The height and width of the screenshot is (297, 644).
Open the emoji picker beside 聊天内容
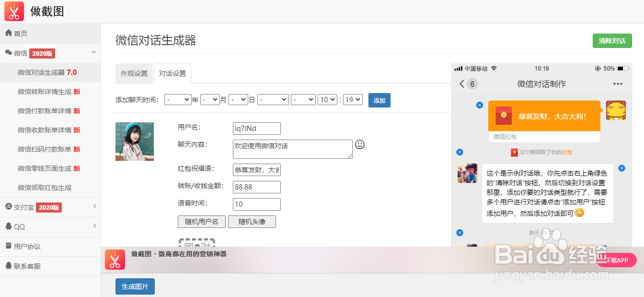point(359,145)
